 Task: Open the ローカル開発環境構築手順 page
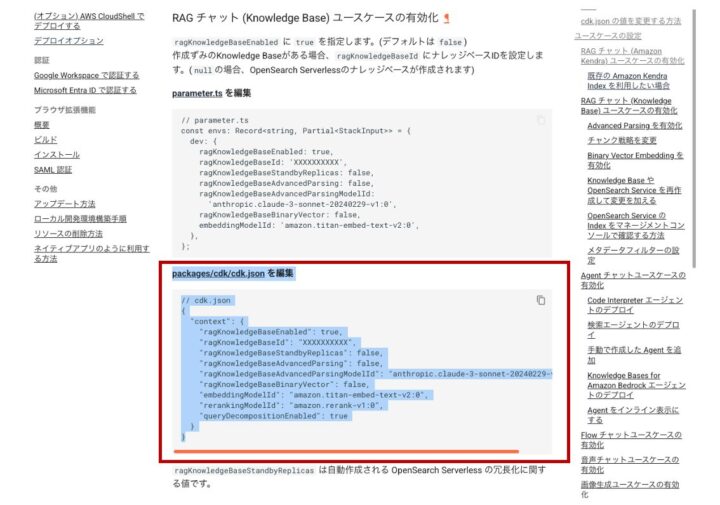[80, 219]
